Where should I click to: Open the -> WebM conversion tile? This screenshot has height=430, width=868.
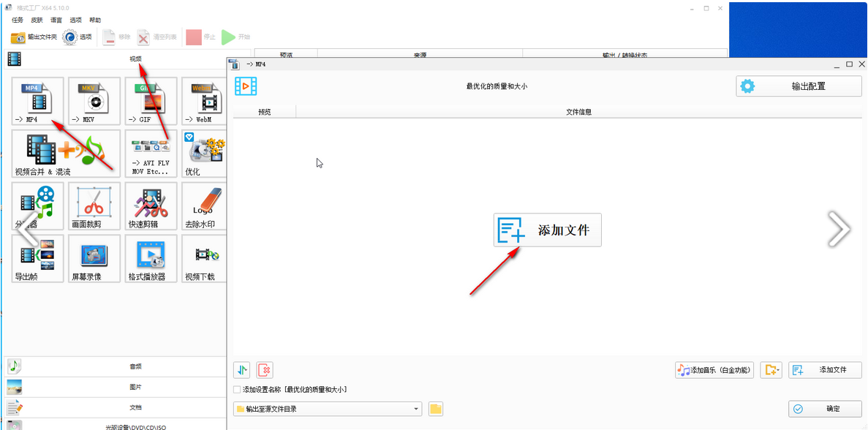coord(204,101)
